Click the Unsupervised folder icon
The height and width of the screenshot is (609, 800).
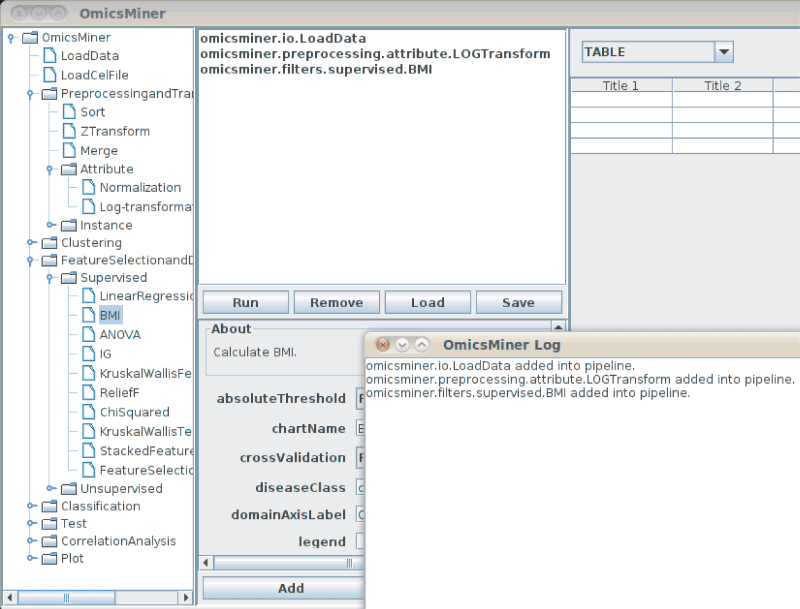(69, 489)
